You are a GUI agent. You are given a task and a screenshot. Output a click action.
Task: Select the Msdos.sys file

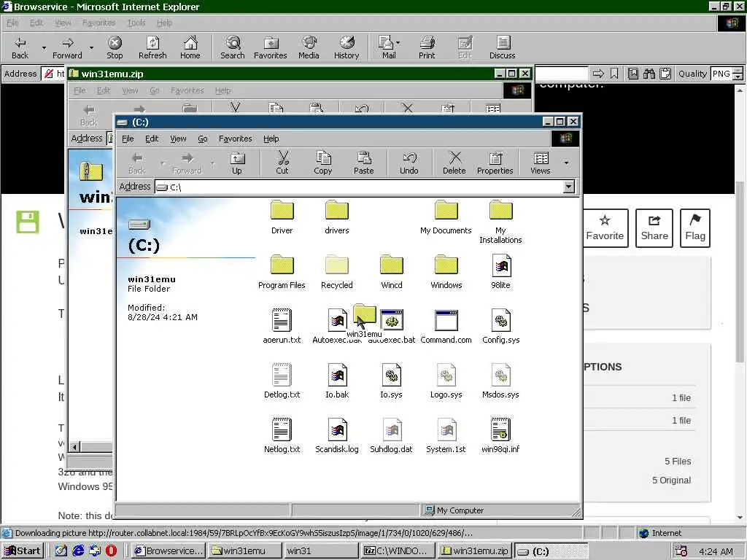point(500,381)
